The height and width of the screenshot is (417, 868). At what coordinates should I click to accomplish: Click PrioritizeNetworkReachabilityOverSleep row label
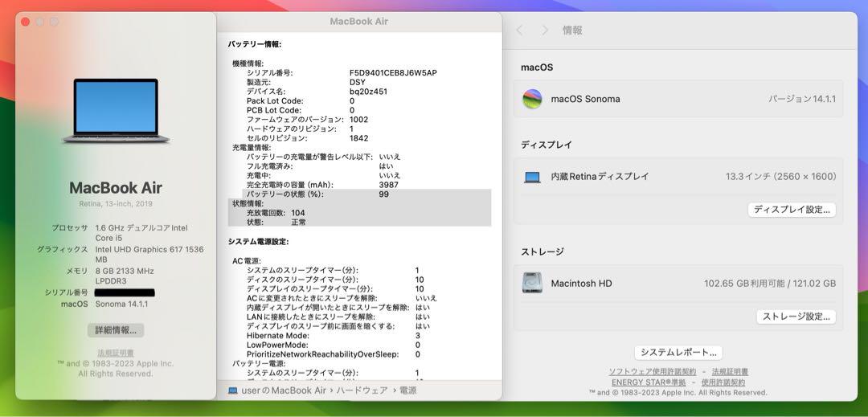click(x=323, y=354)
